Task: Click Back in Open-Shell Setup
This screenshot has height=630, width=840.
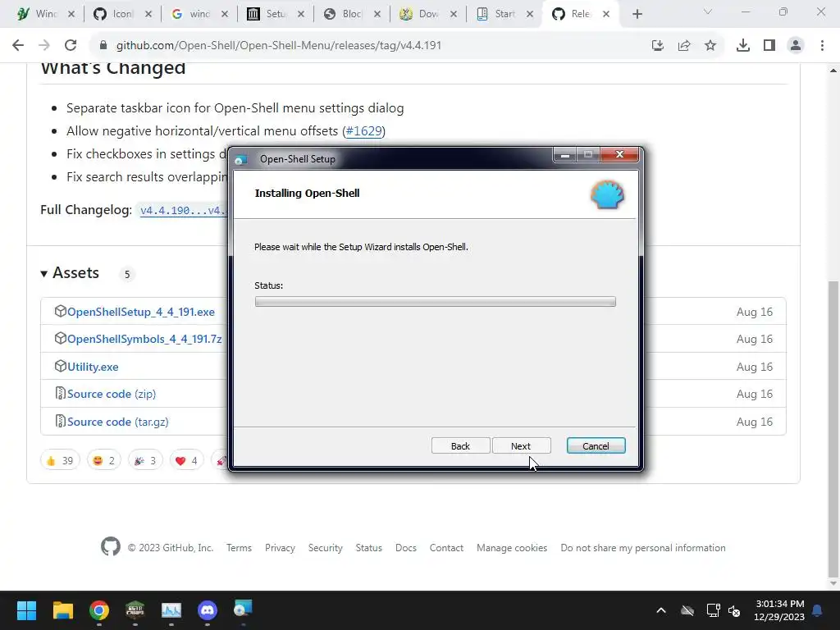Action: tap(460, 445)
